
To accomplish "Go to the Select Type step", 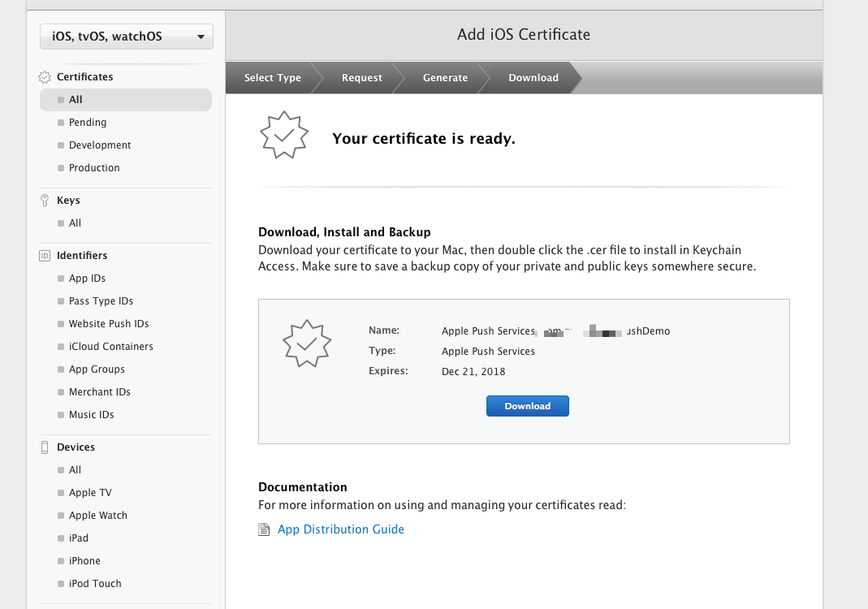I will pyautogui.click(x=272, y=78).
